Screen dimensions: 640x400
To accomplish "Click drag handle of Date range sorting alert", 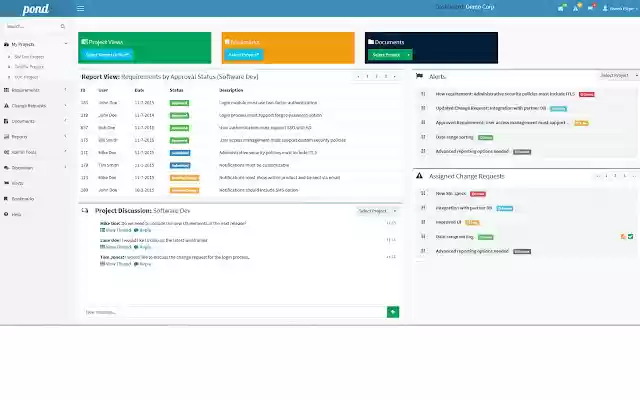I will [x=423, y=137].
